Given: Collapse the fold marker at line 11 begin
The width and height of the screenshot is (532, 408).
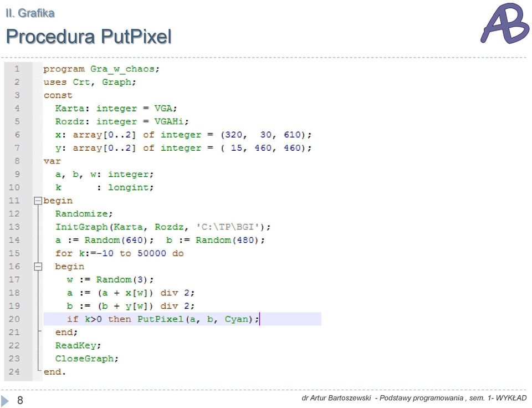Looking at the screenshot, I should (38, 201).
